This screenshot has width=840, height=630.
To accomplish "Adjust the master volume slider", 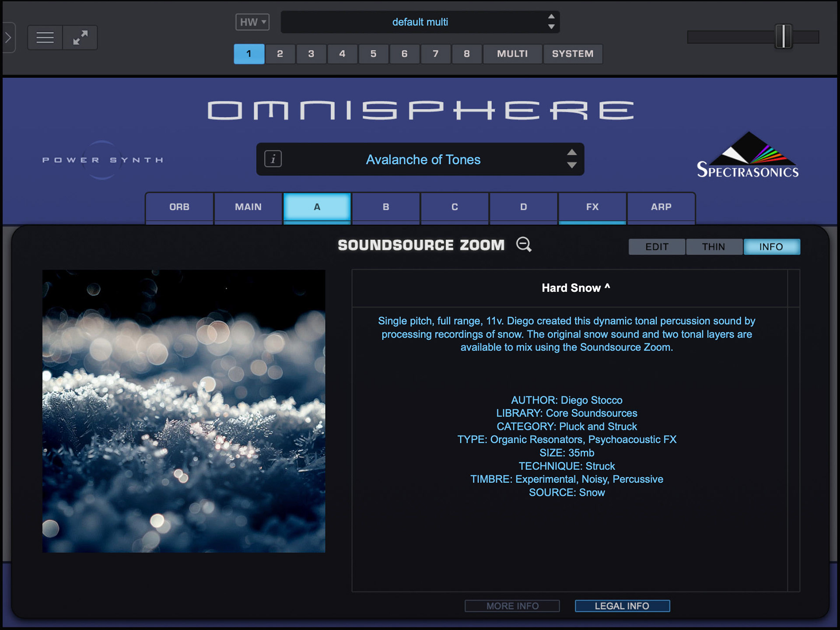I will [x=783, y=37].
